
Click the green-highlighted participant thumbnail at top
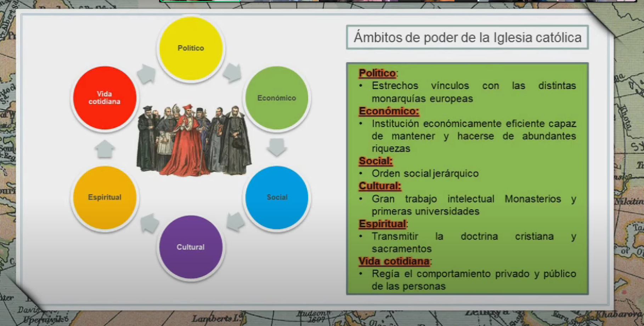(x=200, y=1)
